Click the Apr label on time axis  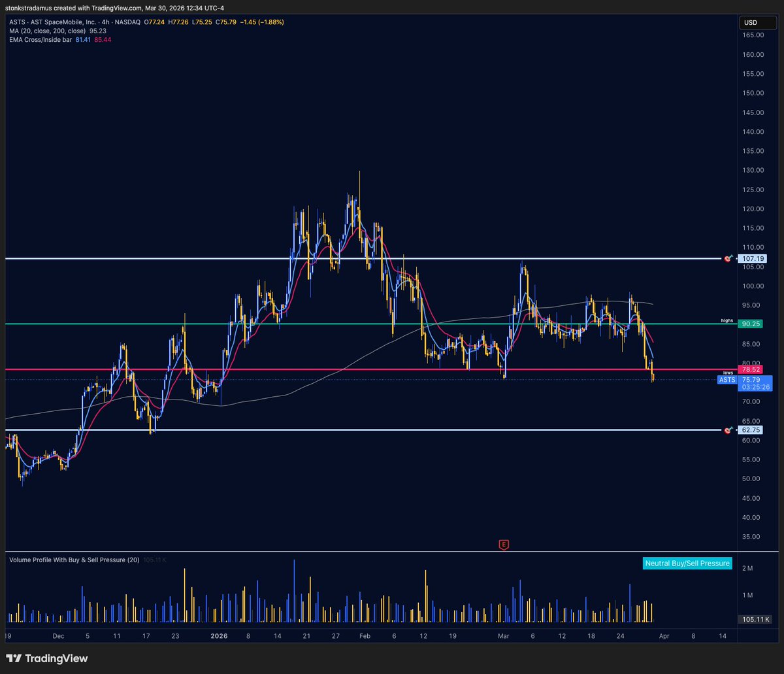coord(664,635)
